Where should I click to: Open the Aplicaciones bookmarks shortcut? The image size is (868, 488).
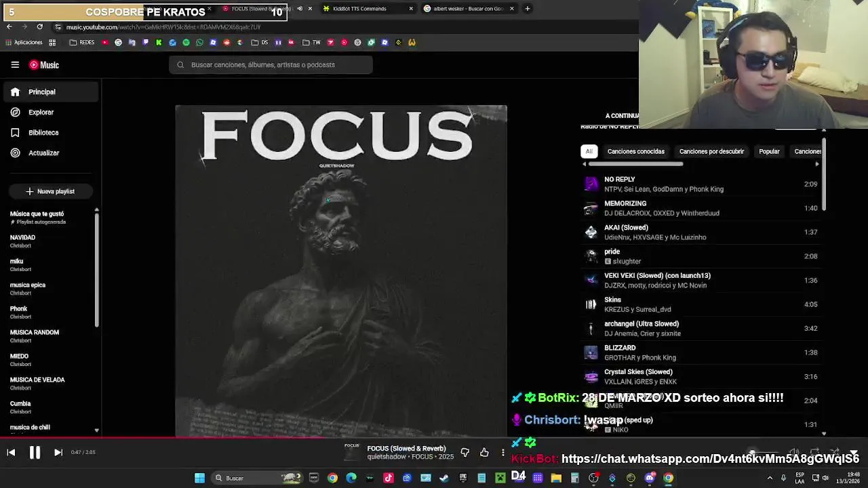(24, 42)
